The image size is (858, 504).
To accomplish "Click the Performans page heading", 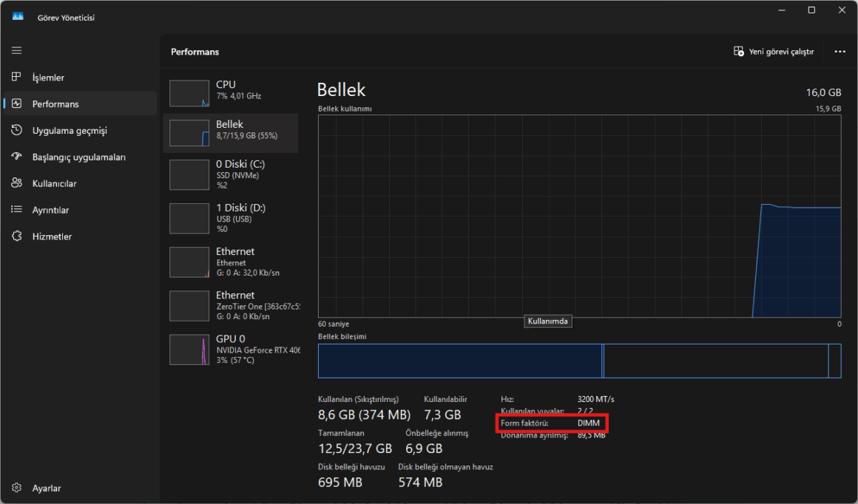I will point(195,52).
